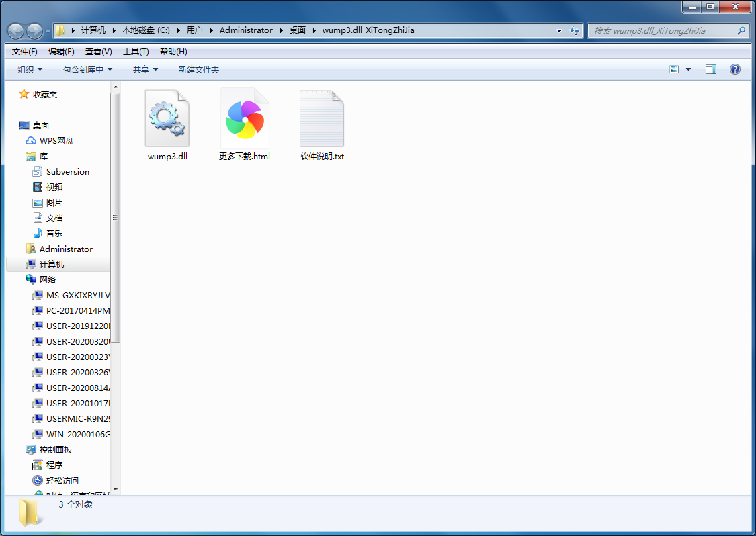This screenshot has width=756, height=536.
Task: Click the Forward navigation arrow button
Action: 34,31
